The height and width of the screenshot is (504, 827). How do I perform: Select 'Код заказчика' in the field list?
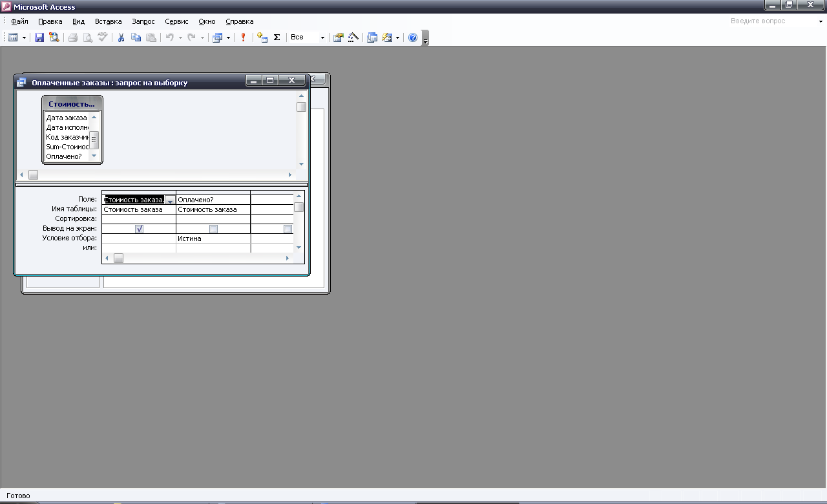coord(67,137)
